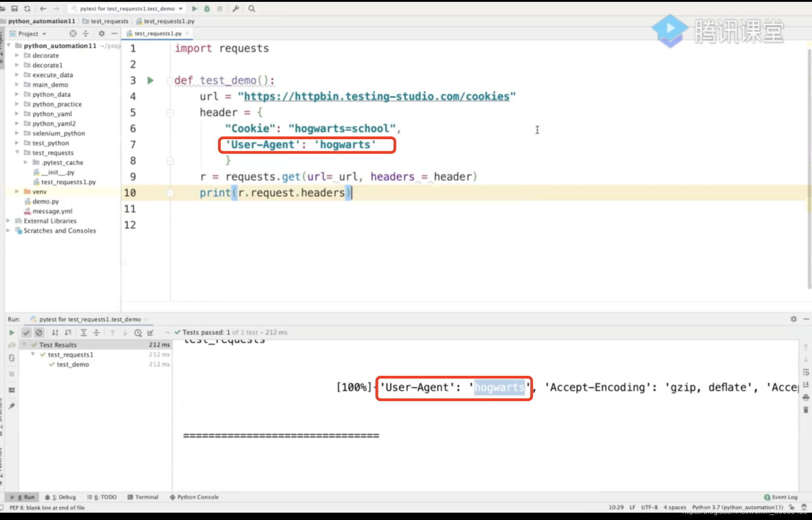Minimize the Run panel
812x520 pixels.
point(806,319)
